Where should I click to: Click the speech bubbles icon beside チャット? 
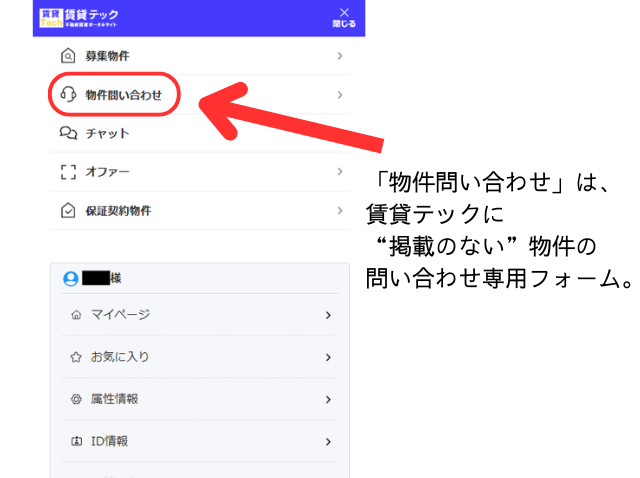point(68,133)
